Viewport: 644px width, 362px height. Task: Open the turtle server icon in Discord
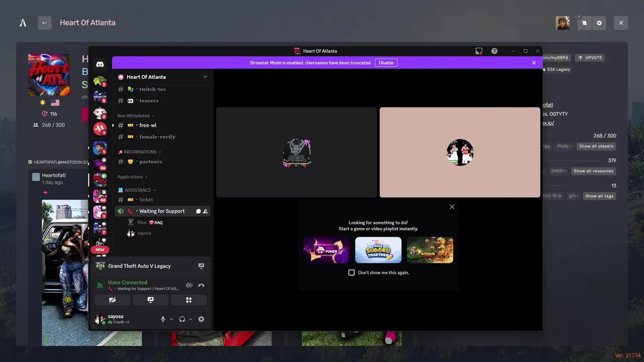(100, 80)
